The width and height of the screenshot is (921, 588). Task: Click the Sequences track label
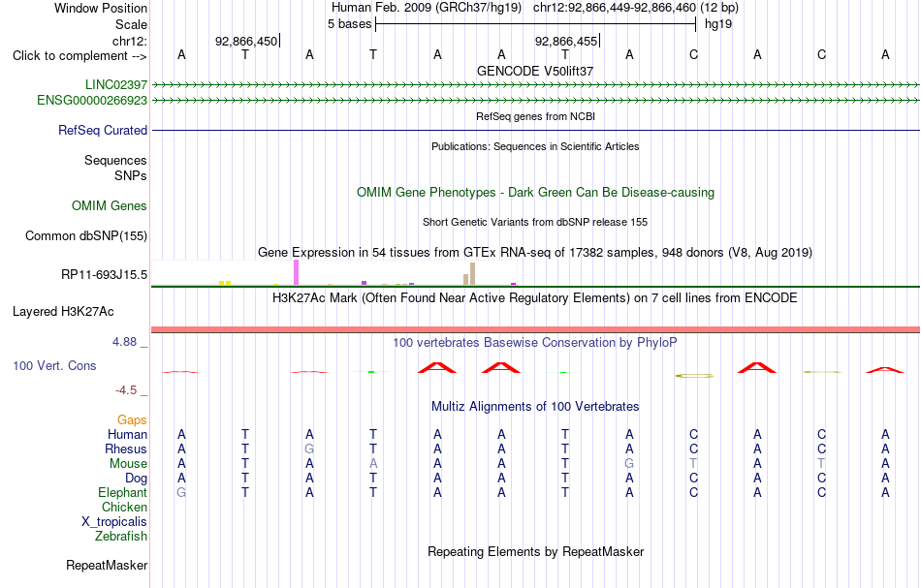click(x=115, y=160)
